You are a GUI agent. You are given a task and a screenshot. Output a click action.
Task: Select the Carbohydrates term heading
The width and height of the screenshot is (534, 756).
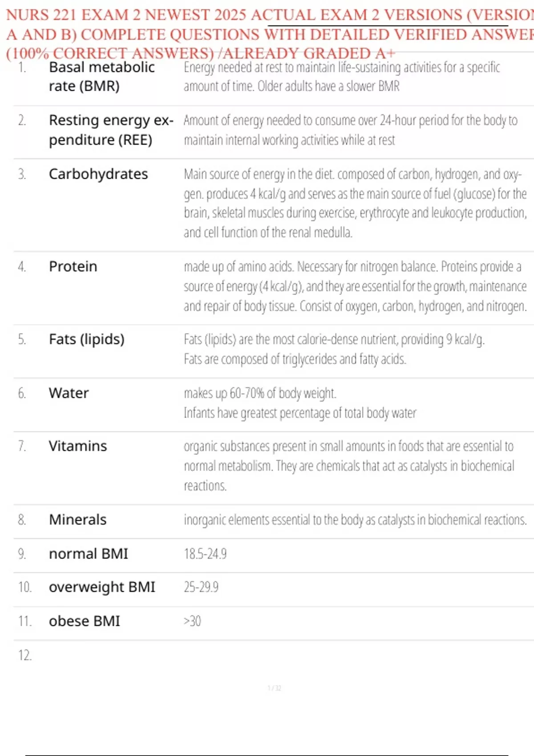click(98, 174)
